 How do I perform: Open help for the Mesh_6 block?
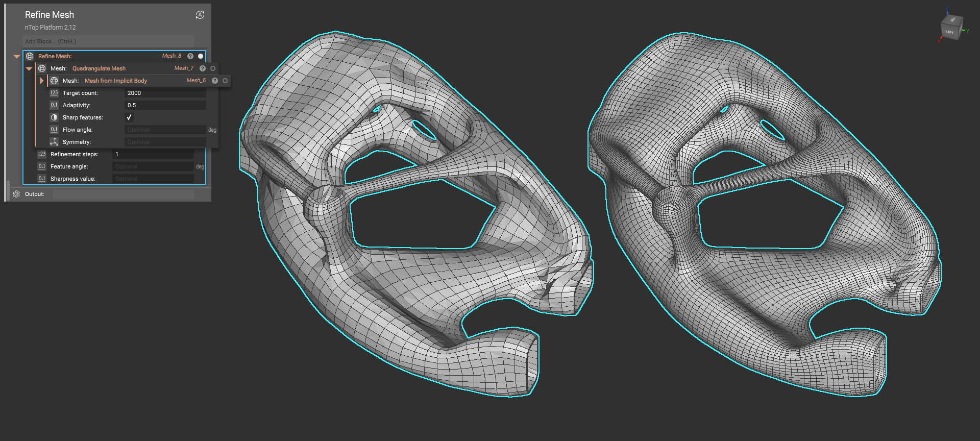point(215,81)
